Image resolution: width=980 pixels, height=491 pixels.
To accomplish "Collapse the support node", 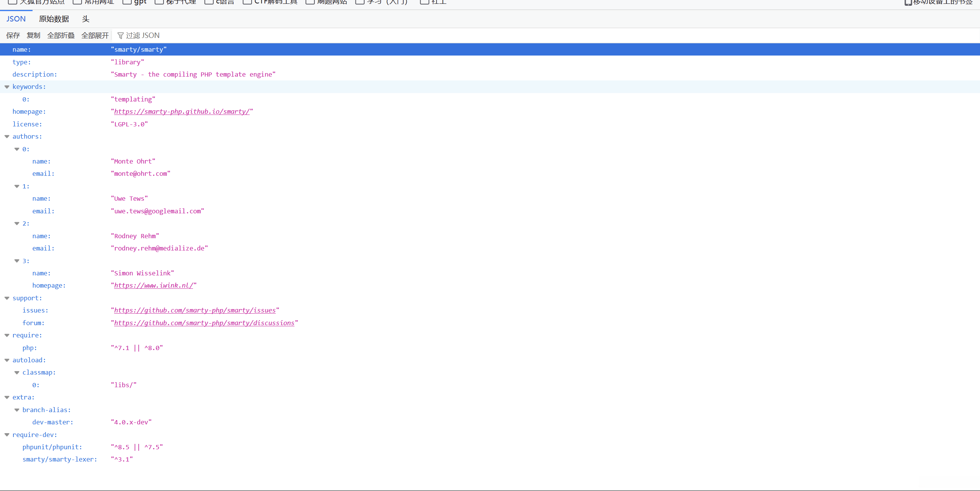I will [x=7, y=298].
